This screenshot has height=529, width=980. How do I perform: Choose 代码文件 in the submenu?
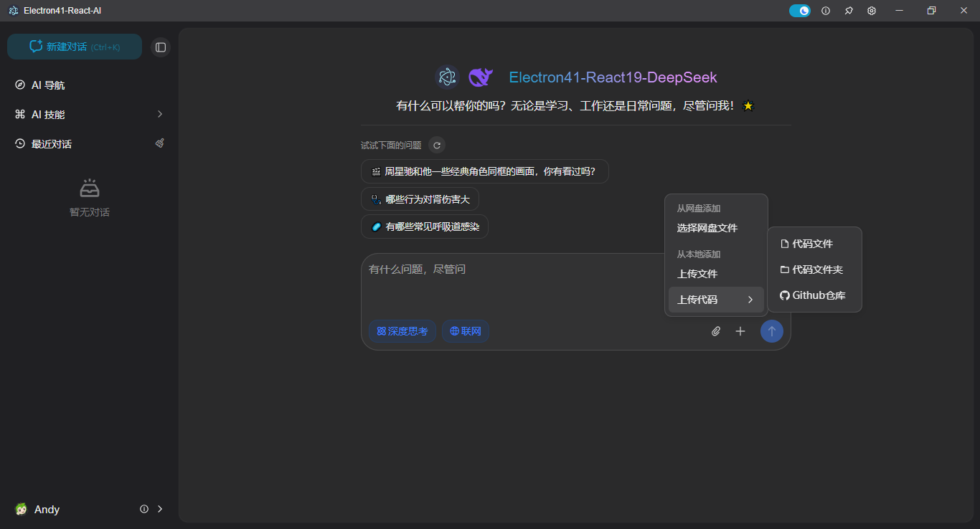point(814,244)
